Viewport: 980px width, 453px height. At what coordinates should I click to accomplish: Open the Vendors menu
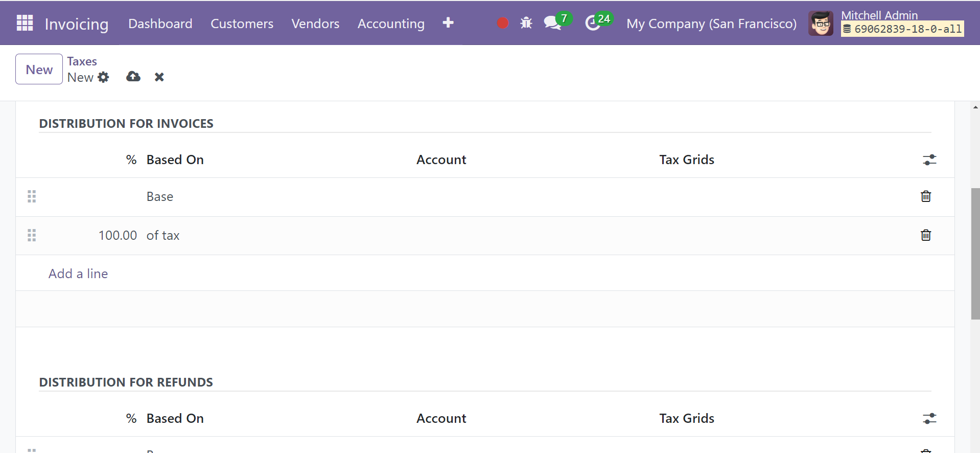click(x=315, y=24)
